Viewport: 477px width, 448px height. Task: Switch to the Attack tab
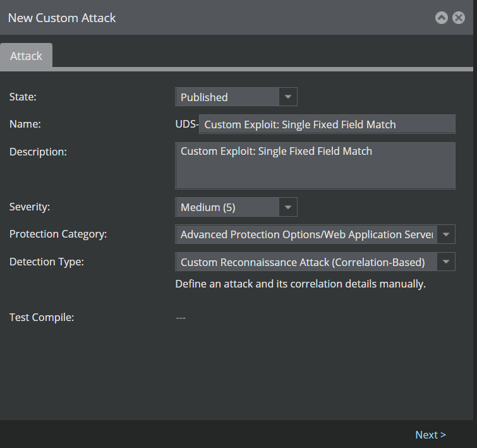point(26,56)
